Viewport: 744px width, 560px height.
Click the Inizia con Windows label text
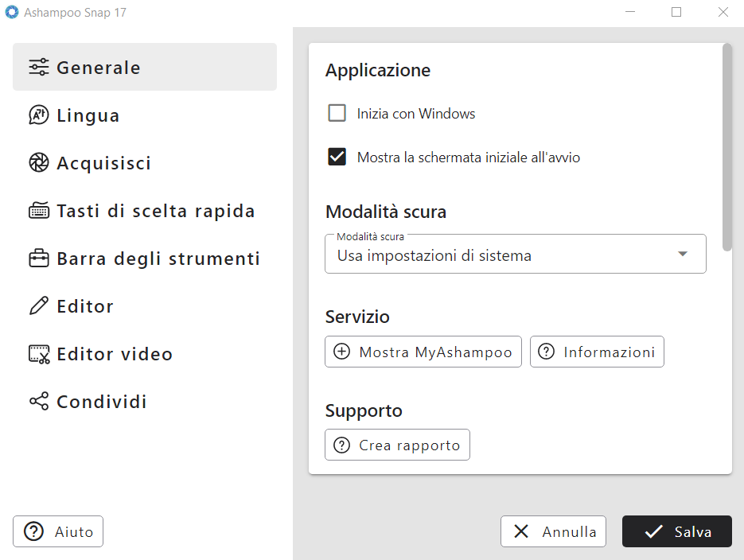click(416, 113)
